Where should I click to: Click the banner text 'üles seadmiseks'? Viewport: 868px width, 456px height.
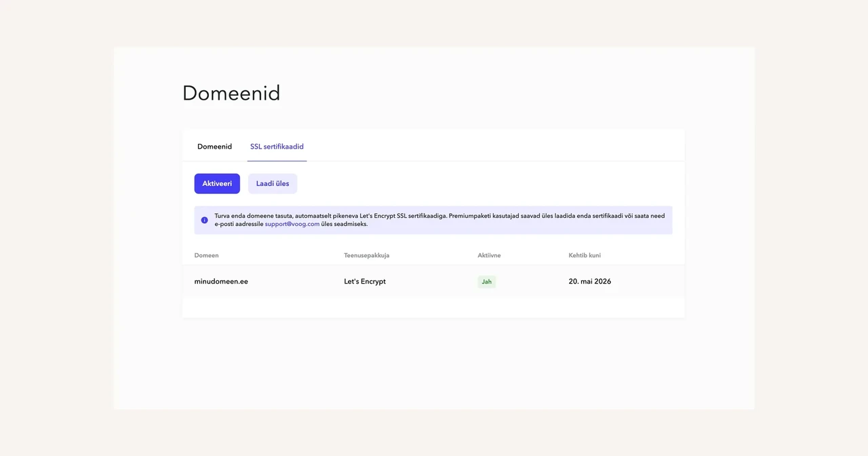344,224
